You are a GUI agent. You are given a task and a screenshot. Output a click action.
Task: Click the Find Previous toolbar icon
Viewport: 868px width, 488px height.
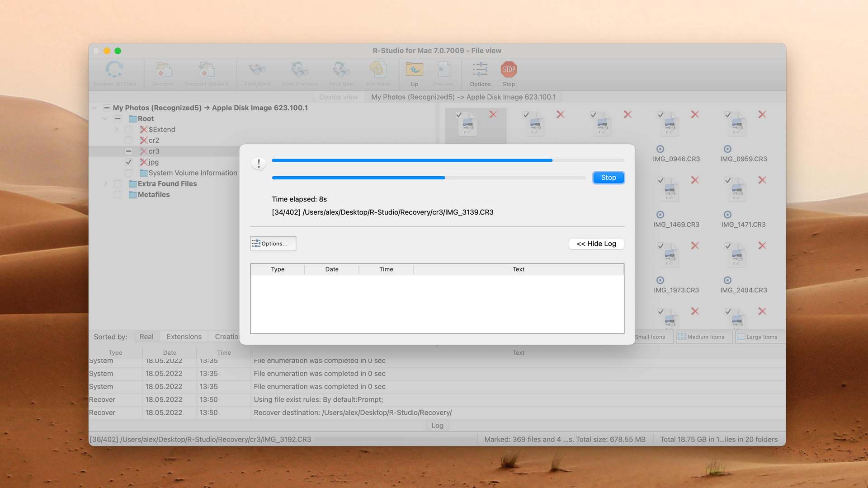[x=300, y=70]
